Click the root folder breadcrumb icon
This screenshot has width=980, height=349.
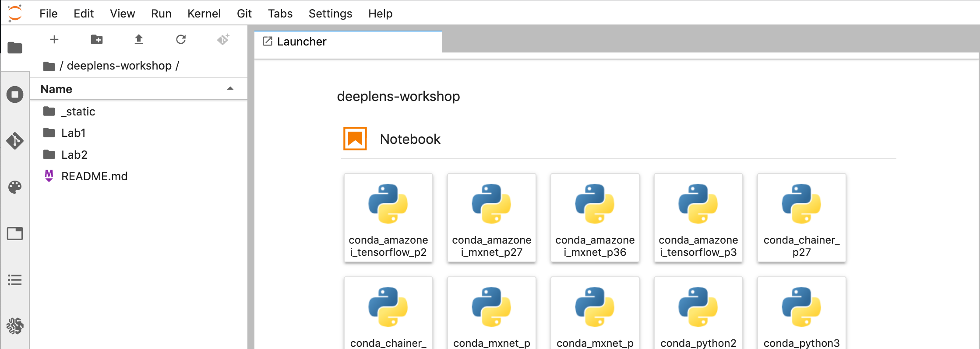49,66
